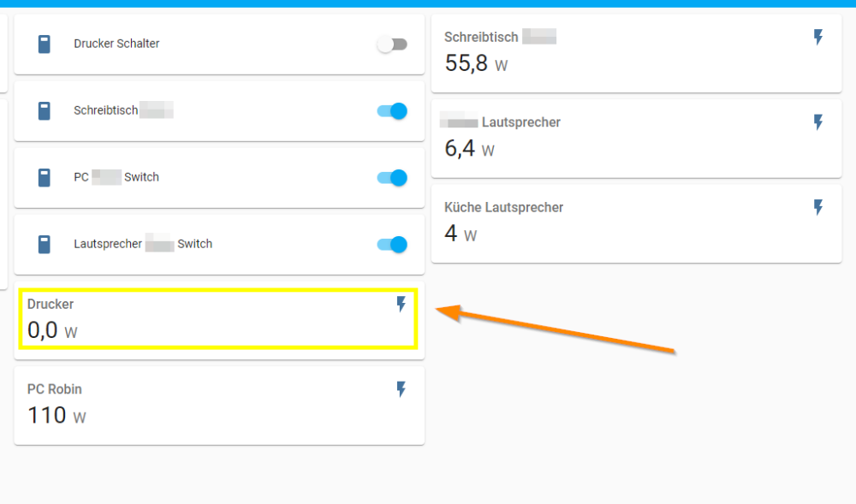Screen dimensions: 856x504
Task: Click the PC Robin 110 W value
Action: 56,416
